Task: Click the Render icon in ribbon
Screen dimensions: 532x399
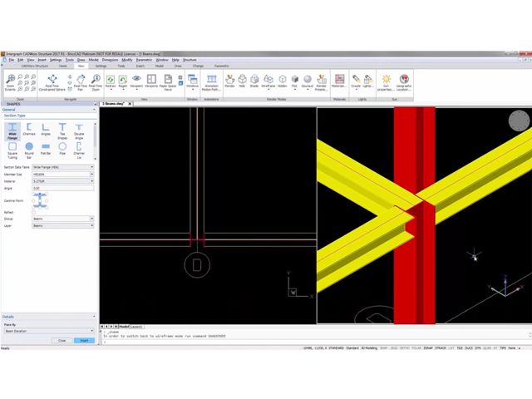Action: tap(229, 81)
